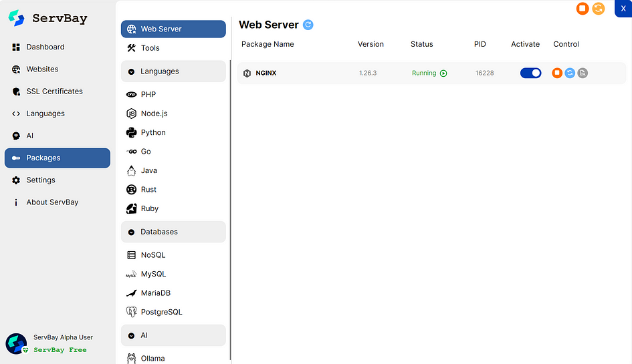Open PostgreSQL packages

[x=173, y=312]
